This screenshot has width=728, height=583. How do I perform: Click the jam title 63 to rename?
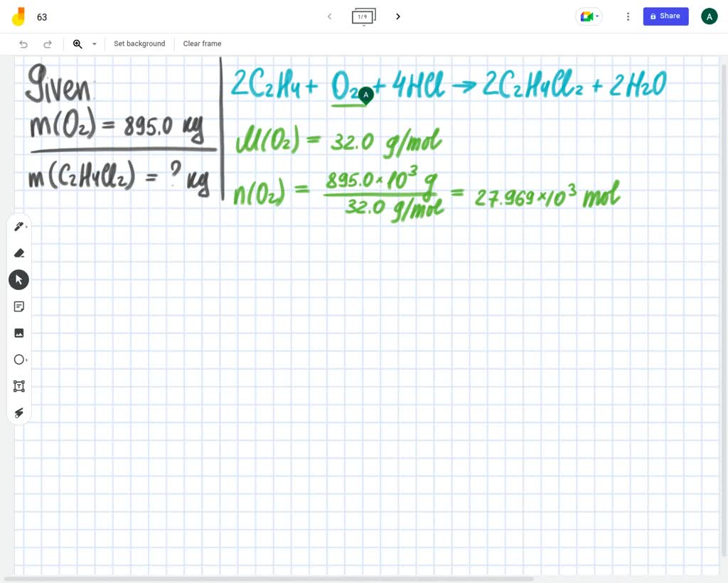[42, 16]
